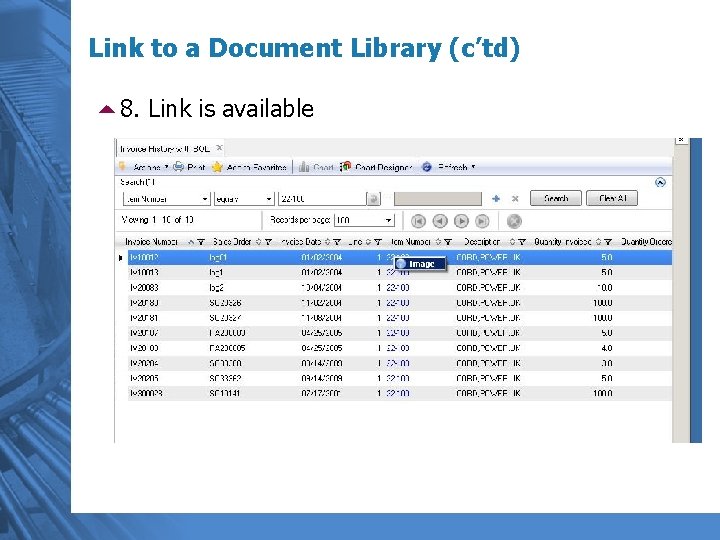Click the vertical scrollbar of the window
Image resolution: width=720 pixels, height=540 pixels.
point(681,294)
